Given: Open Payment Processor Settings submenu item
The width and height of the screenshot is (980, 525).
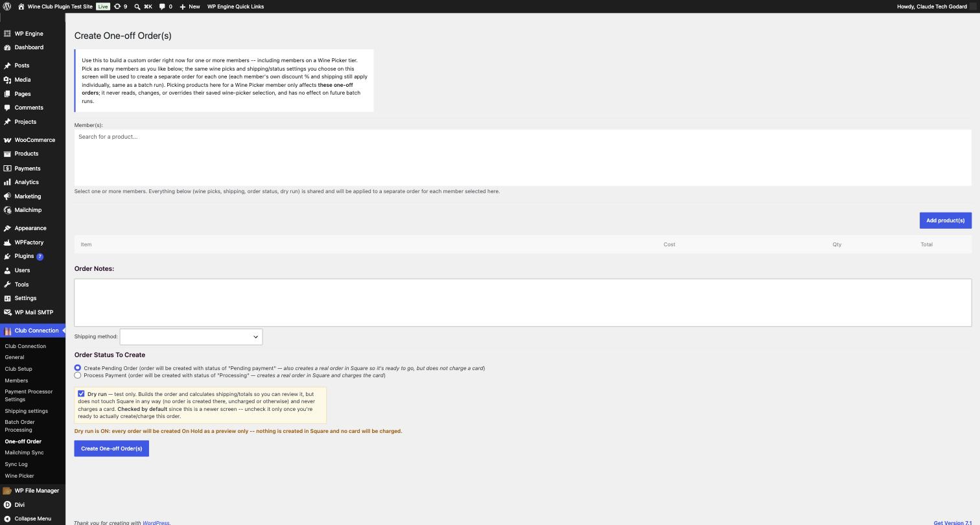Looking at the screenshot, I should 29,395.
